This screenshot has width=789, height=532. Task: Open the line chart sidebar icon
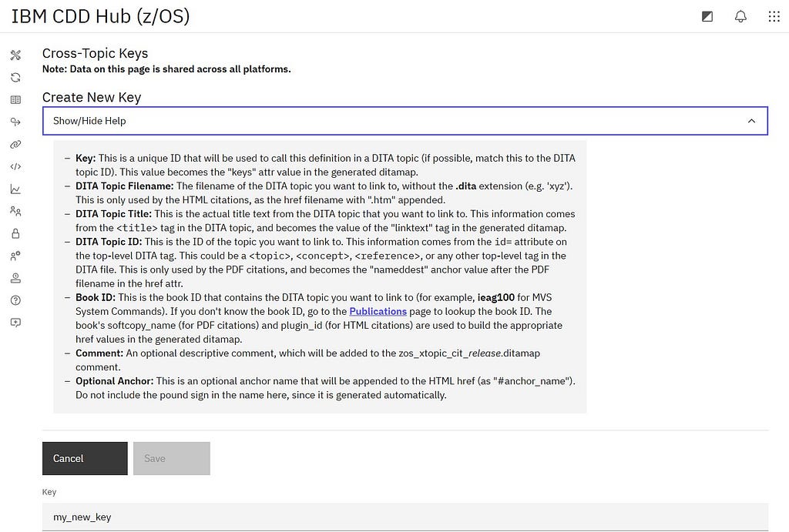[15, 189]
